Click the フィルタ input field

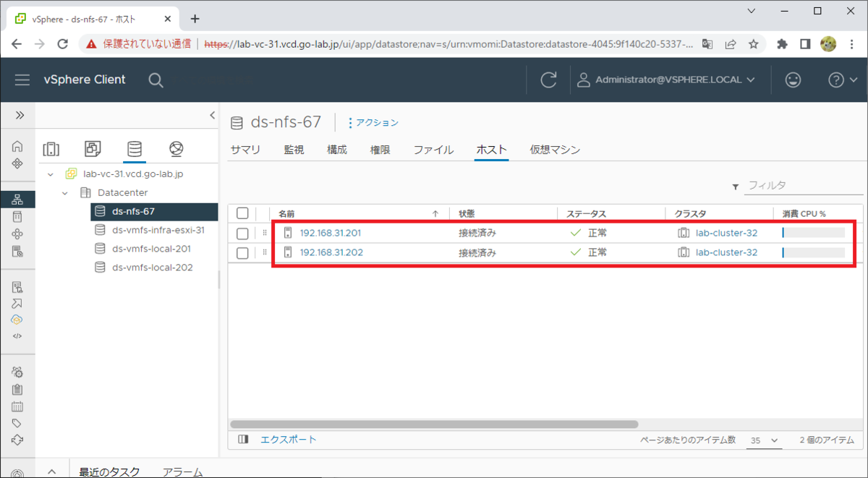point(803,186)
